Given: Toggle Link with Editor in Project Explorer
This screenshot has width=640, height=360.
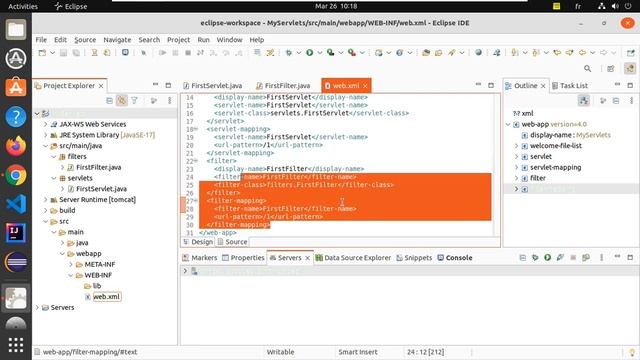Looking at the screenshot, I should click(122, 100).
